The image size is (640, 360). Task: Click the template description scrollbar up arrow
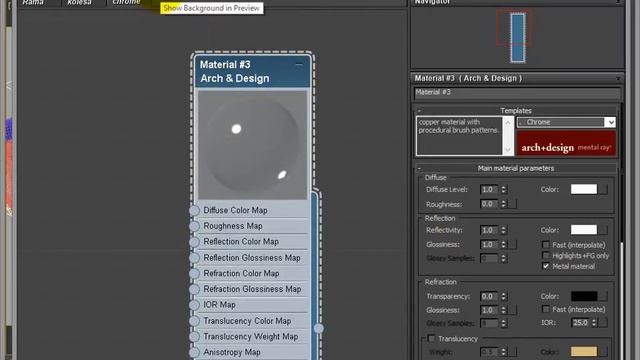tap(508, 122)
